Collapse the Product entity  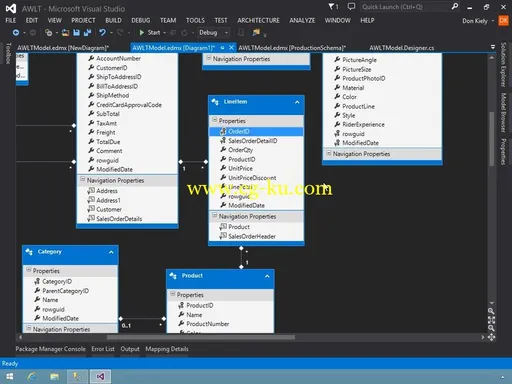[267, 276]
